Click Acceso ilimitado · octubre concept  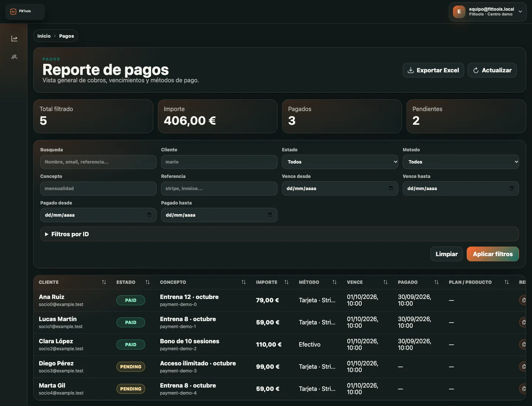198,363
